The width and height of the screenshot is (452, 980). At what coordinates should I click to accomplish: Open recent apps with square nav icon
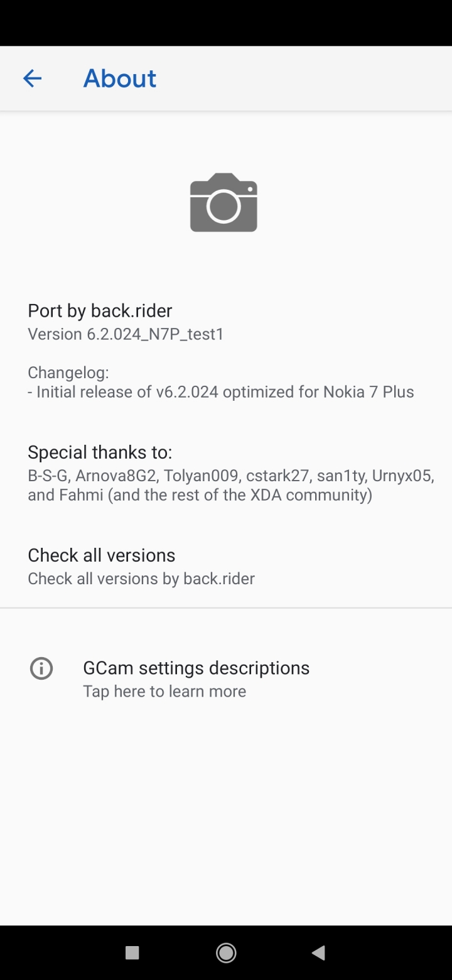[x=132, y=953]
